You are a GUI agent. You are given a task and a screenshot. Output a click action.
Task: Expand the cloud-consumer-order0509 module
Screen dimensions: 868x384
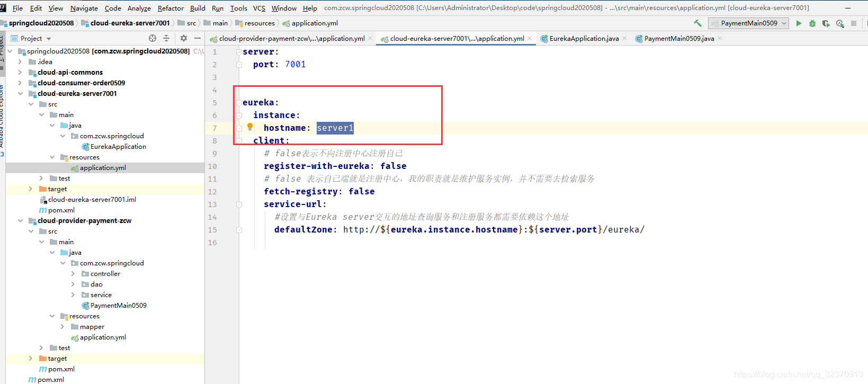click(x=20, y=83)
